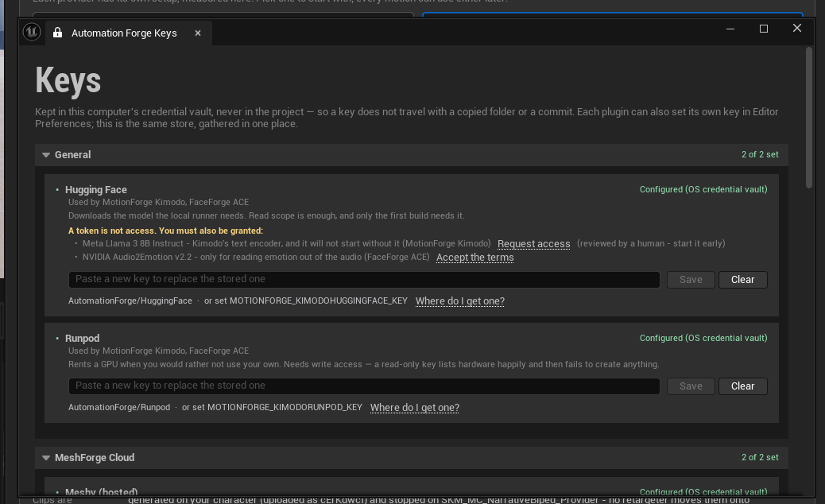The image size is (825, 504).
Task: Click the vertical scrollbar of Keys panel
Action: tap(808, 118)
